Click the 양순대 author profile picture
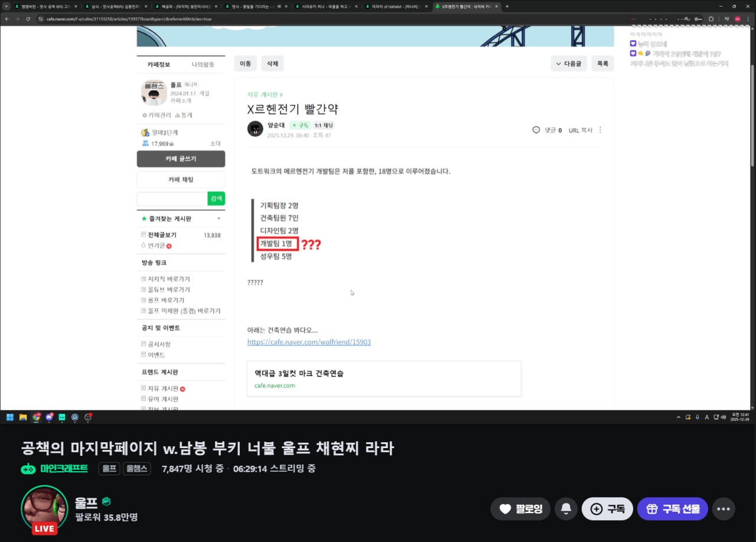This screenshot has height=542, width=756. [255, 129]
